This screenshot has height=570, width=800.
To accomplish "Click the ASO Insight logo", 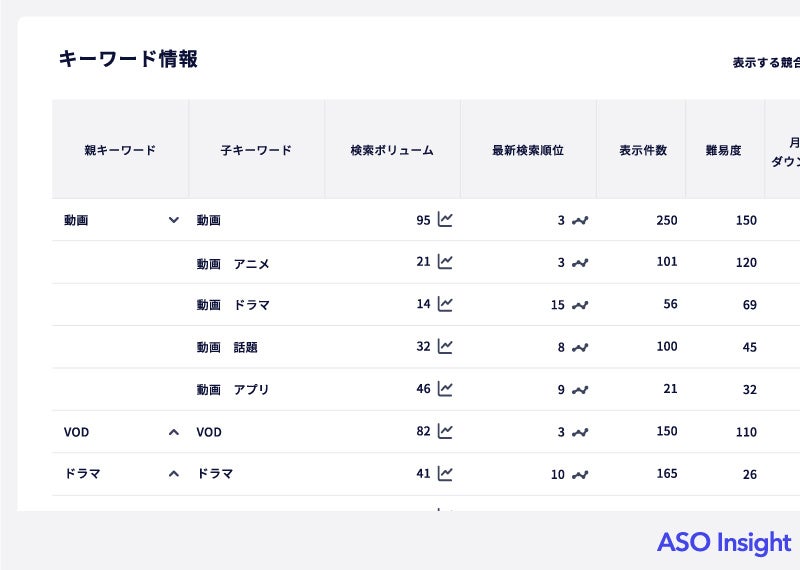I will point(723,542).
